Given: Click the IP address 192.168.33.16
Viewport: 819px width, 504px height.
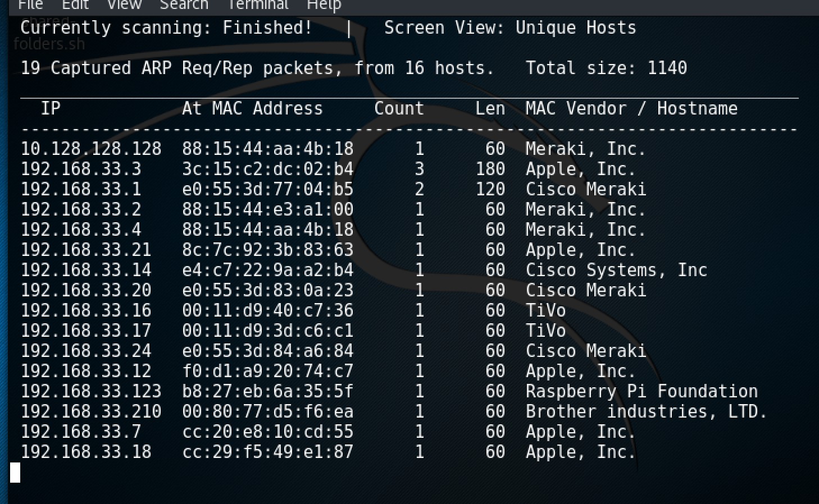Looking at the screenshot, I should pos(86,310).
